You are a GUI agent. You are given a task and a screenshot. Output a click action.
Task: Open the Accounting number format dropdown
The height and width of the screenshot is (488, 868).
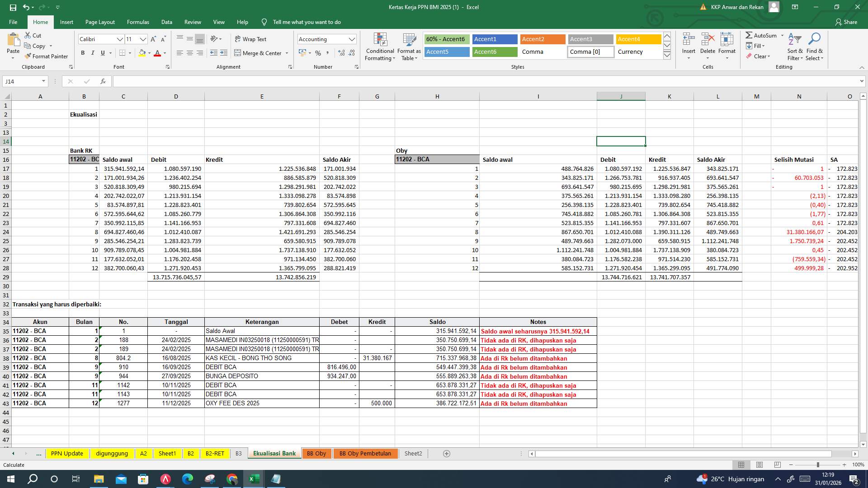click(353, 39)
